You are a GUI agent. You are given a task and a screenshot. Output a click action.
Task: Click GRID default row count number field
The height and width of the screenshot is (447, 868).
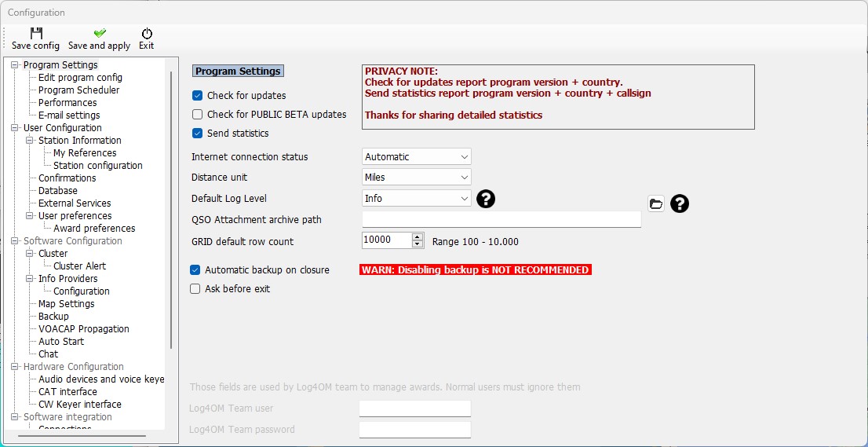[387, 240]
